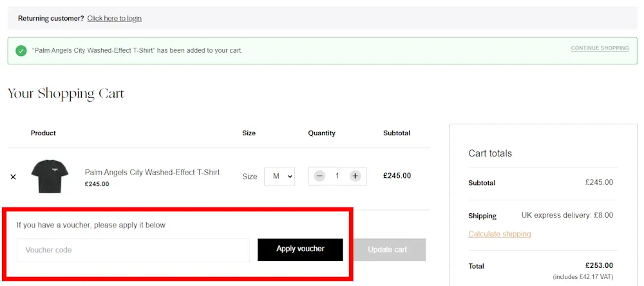Click the UK express delivery shipping text
The width and height of the screenshot is (644, 286).
(x=567, y=215)
